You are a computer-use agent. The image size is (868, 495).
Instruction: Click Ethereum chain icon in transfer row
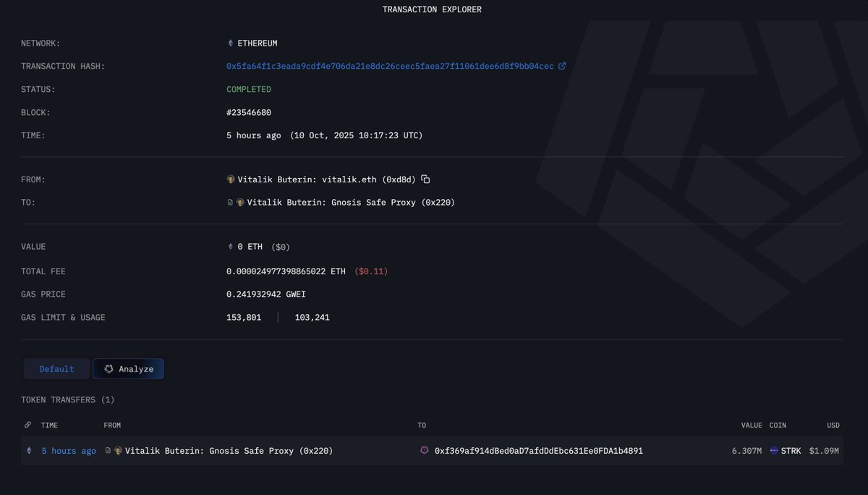(x=30, y=451)
